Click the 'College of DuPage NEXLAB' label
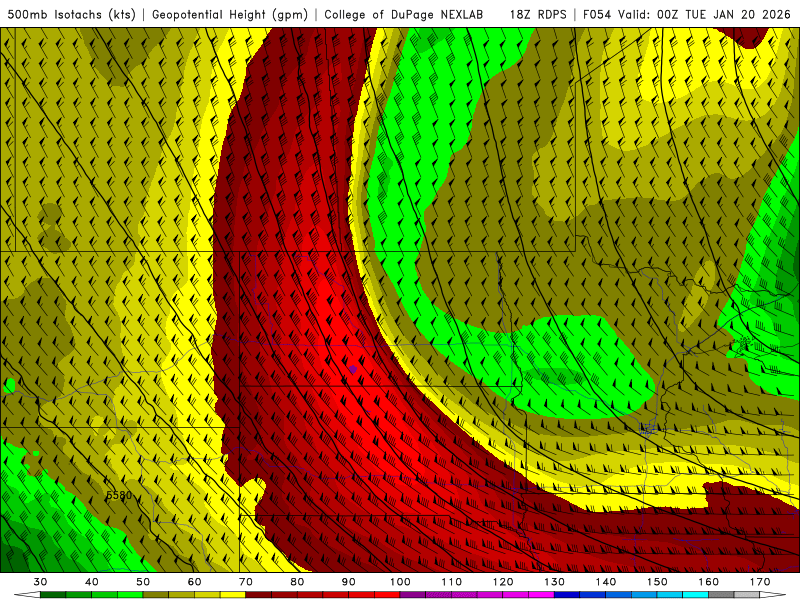Screen dimensions: 800x600 point(404,14)
